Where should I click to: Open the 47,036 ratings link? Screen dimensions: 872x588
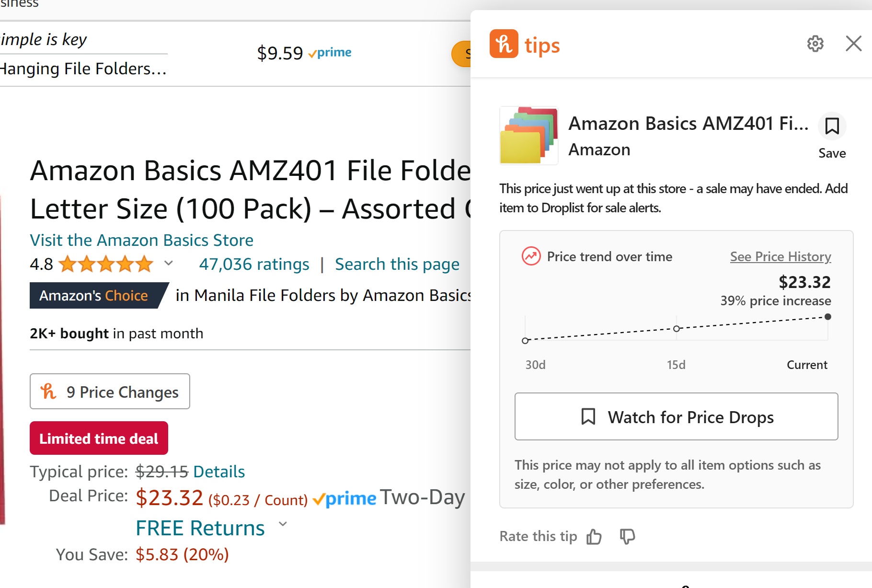click(254, 264)
